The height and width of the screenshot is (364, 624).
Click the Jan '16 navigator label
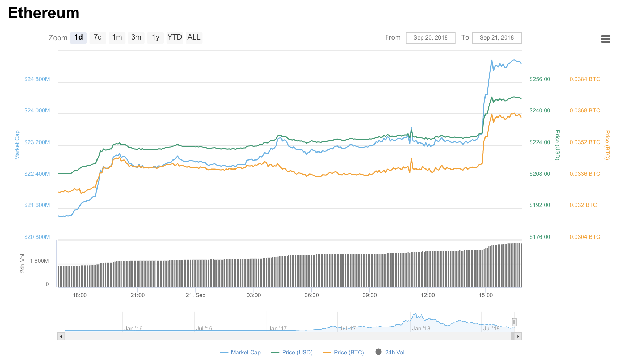(x=133, y=328)
